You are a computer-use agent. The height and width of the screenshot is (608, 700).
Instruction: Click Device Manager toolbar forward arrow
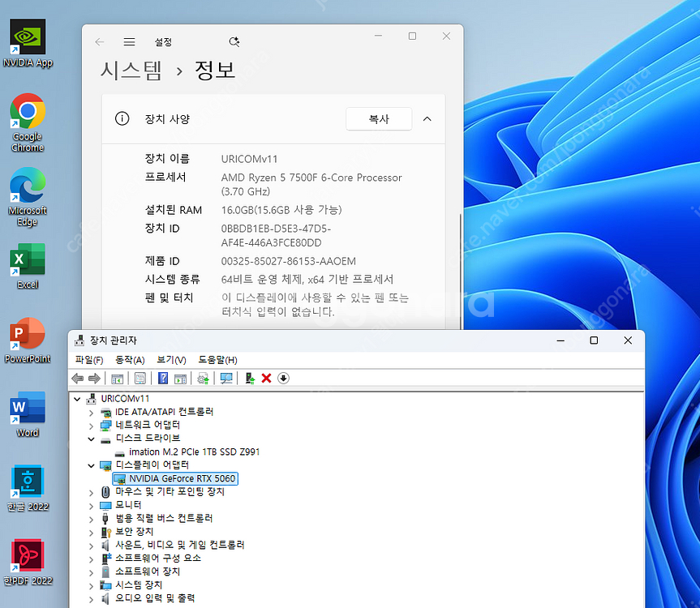(94, 379)
